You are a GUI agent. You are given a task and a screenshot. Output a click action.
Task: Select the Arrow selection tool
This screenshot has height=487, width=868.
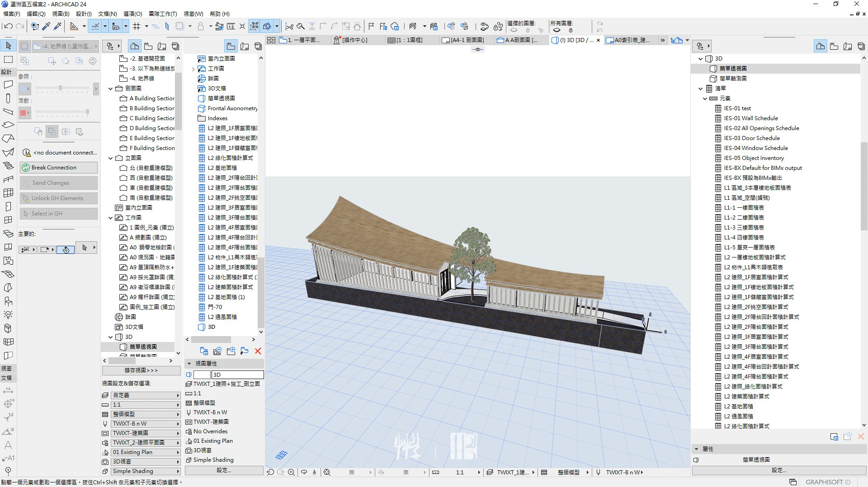[x=8, y=46]
